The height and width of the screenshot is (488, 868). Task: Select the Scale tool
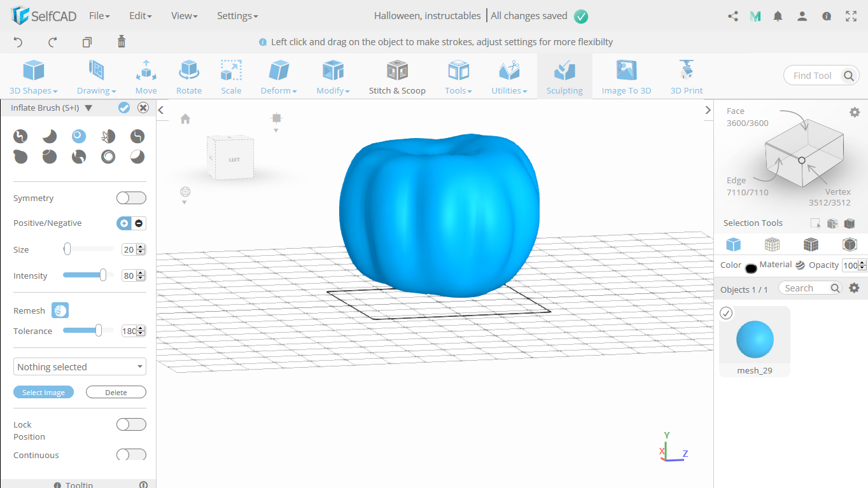tap(231, 77)
